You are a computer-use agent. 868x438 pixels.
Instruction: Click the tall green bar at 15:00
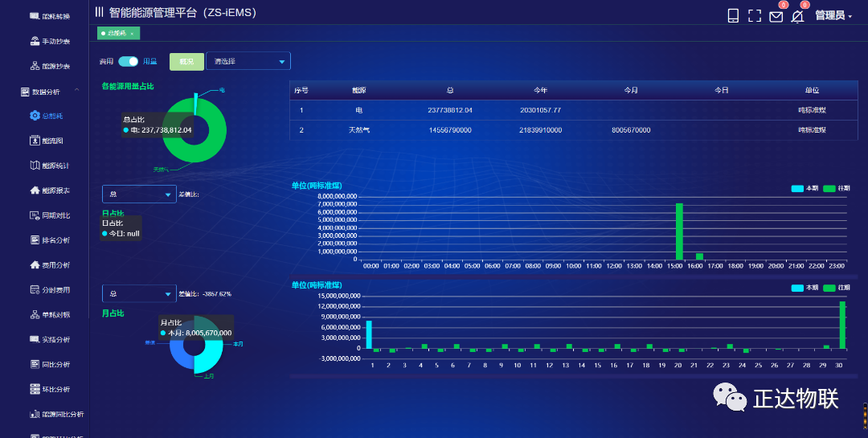tap(678, 231)
